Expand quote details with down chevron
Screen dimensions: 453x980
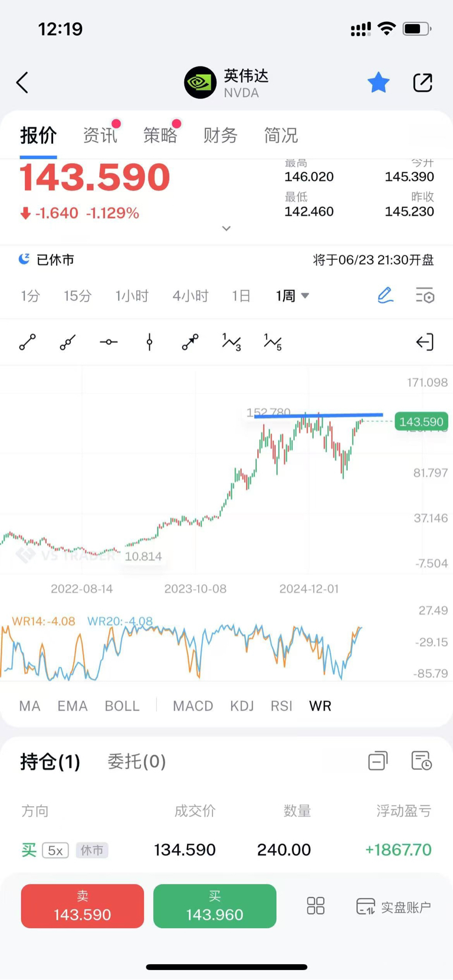coord(226,229)
